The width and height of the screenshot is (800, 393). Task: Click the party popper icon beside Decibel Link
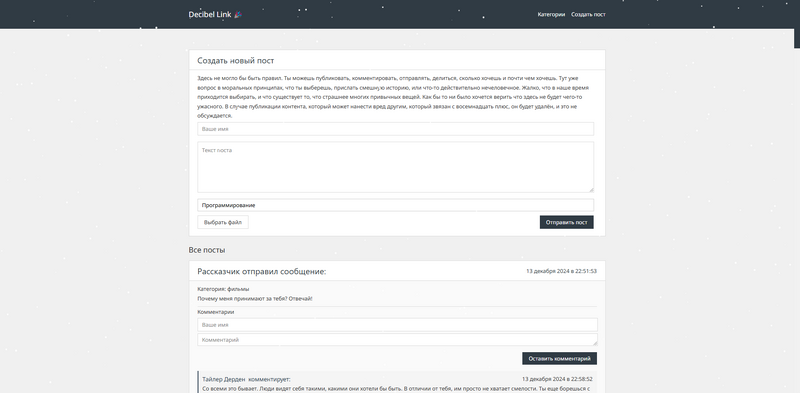238,14
